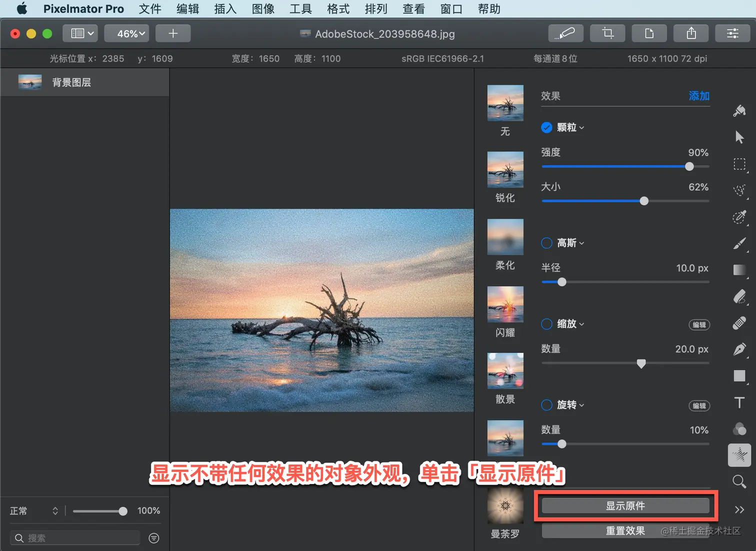Click the 搜索 layer search field
Viewport: 756px width, 551px height.
click(75, 538)
